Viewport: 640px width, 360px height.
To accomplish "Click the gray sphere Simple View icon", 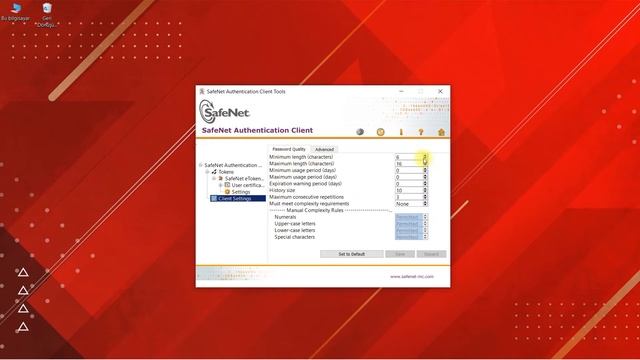I will click(x=360, y=132).
